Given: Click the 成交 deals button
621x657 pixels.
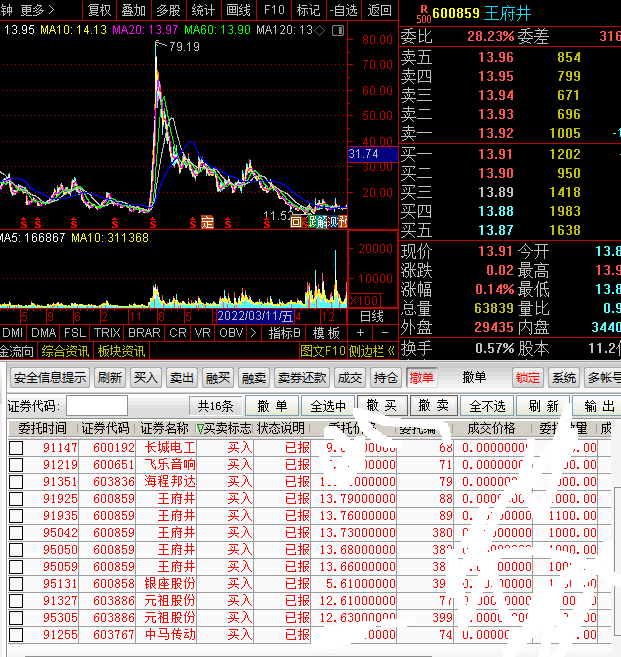Looking at the screenshot, I should tap(349, 378).
